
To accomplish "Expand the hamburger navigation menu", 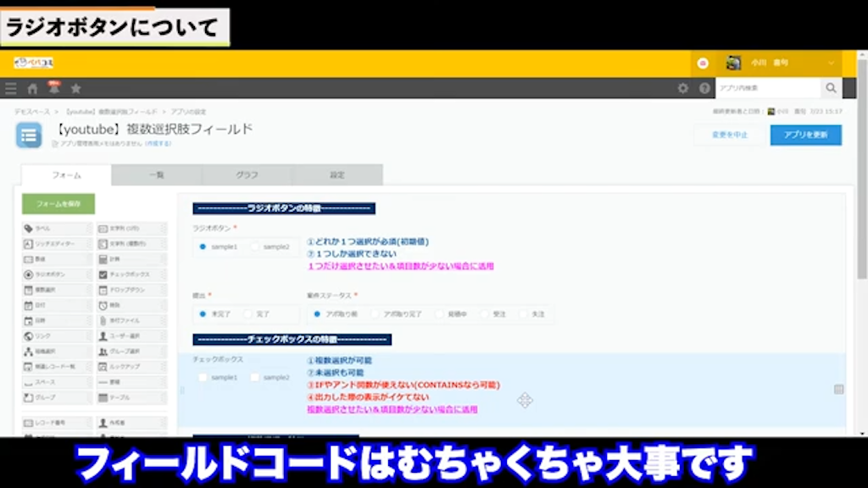I will (10, 87).
